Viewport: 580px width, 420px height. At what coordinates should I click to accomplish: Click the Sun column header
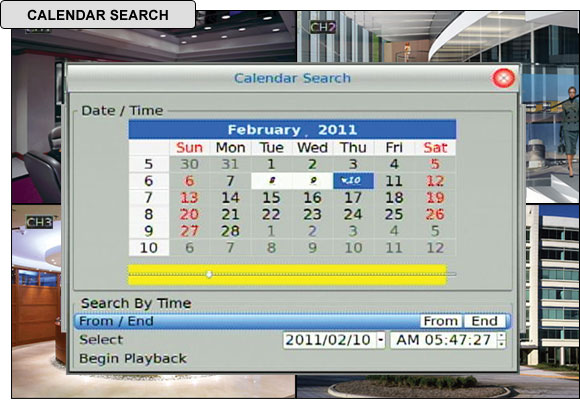(189, 148)
